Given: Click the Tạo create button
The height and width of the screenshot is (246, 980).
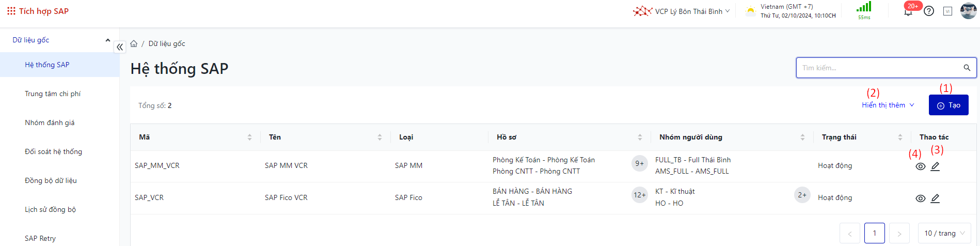Looking at the screenshot, I should 948,105.
